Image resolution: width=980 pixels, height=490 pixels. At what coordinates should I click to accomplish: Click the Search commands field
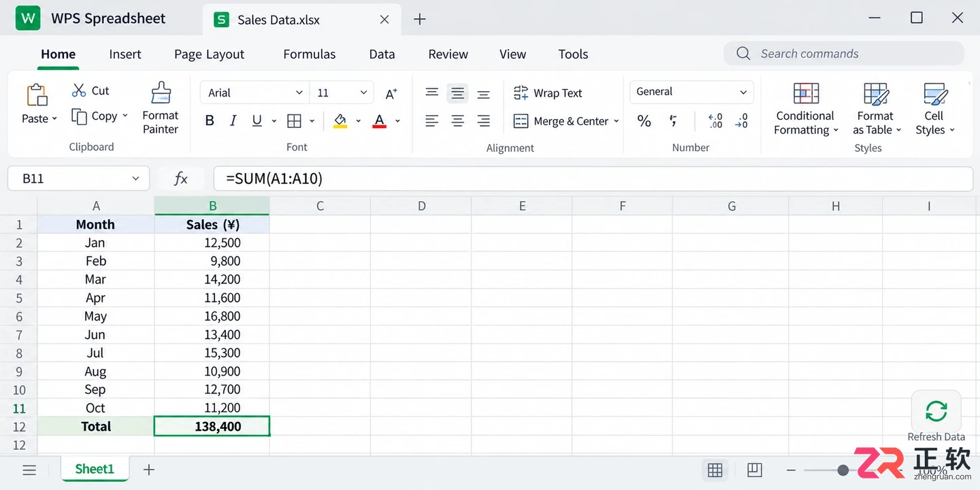point(844,54)
